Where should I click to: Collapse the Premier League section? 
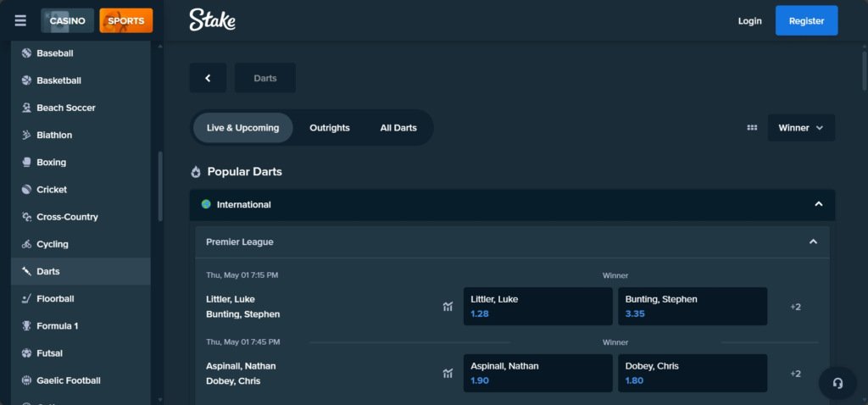[813, 241]
